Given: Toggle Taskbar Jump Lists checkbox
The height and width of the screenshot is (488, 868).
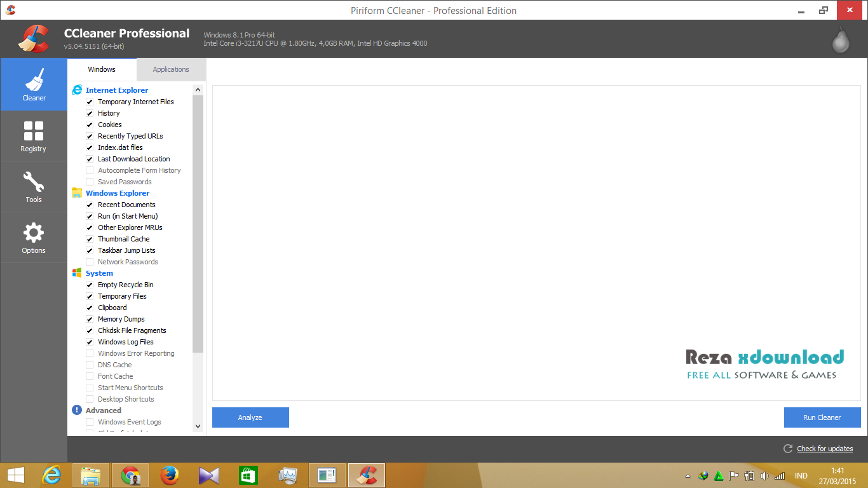Looking at the screenshot, I should tap(90, 250).
